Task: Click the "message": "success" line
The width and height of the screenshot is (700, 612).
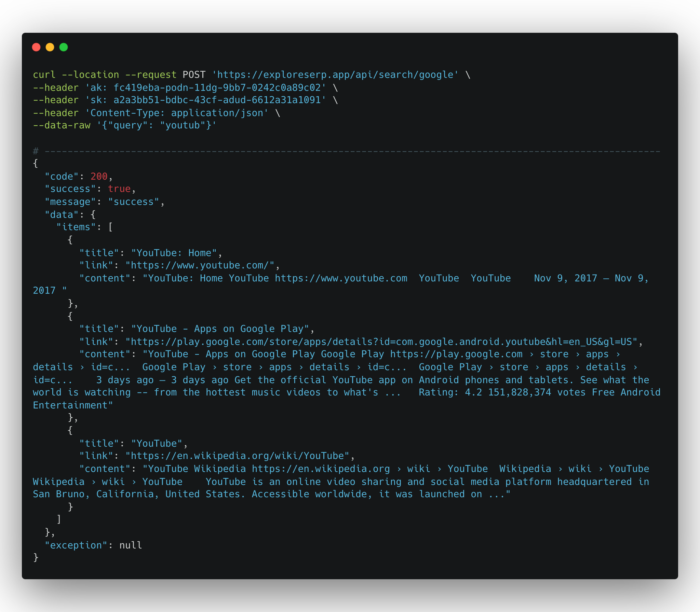Action: click(x=105, y=202)
